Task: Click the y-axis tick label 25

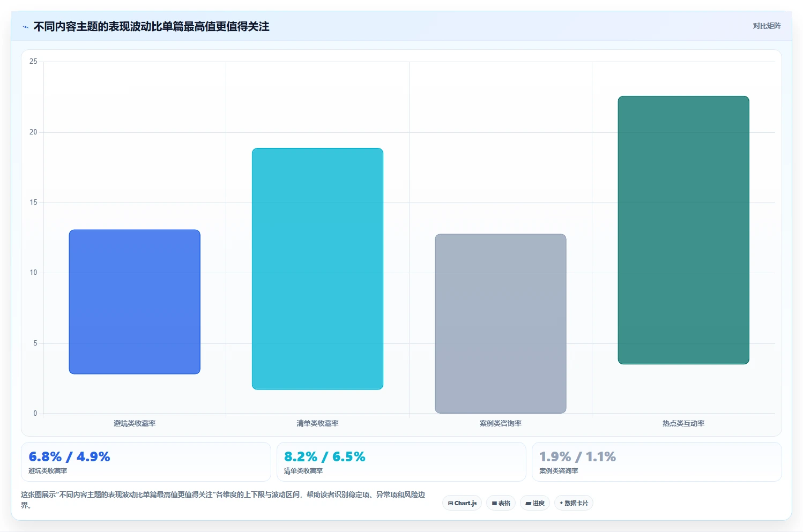Action: point(33,62)
